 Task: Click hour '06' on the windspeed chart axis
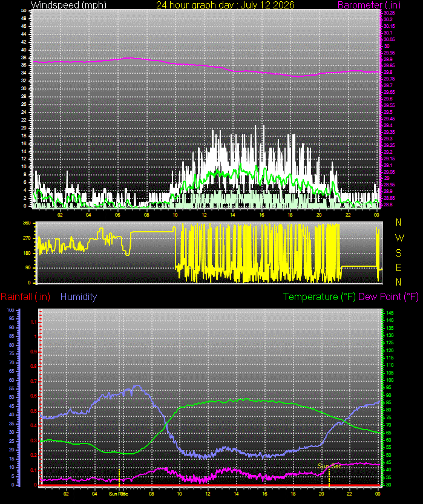pos(117,215)
